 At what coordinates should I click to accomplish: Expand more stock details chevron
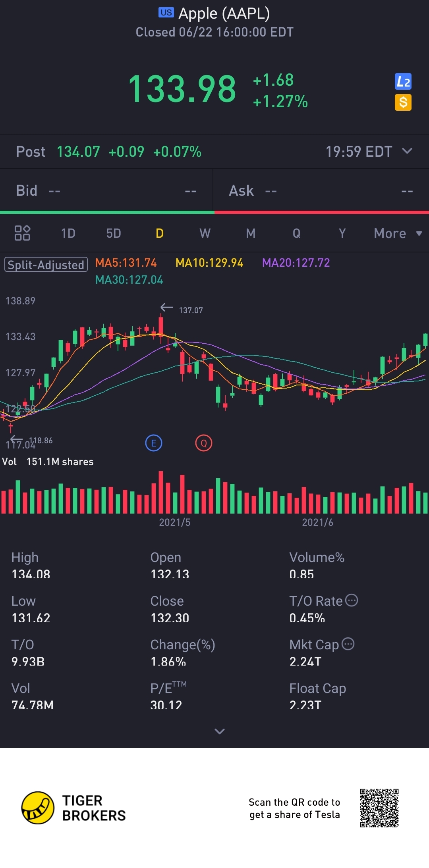point(220,731)
